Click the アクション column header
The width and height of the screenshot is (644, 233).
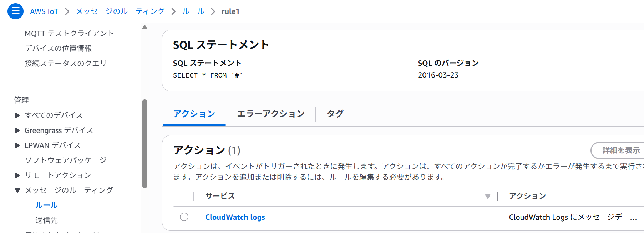pyautogui.click(x=527, y=196)
